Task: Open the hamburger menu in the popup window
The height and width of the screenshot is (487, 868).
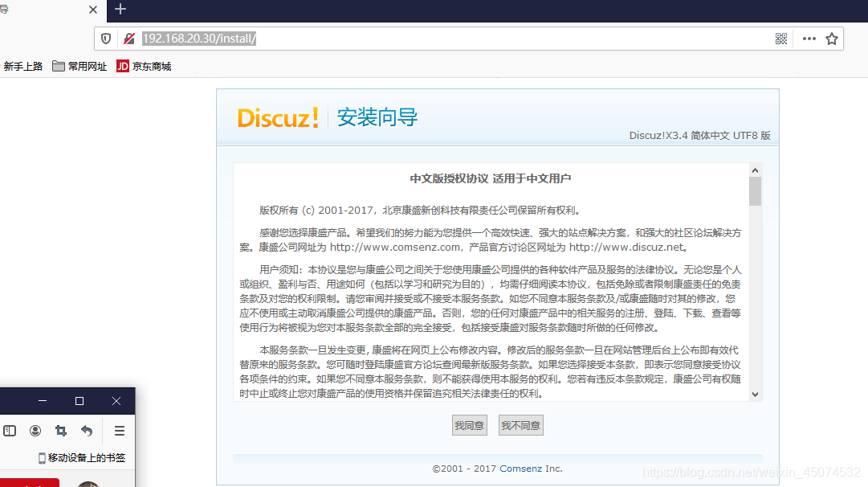Action: click(119, 431)
